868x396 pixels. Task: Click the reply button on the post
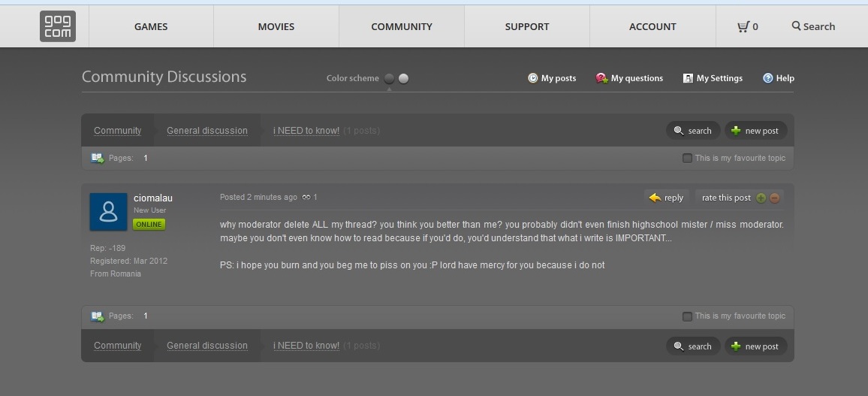pyautogui.click(x=667, y=198)
